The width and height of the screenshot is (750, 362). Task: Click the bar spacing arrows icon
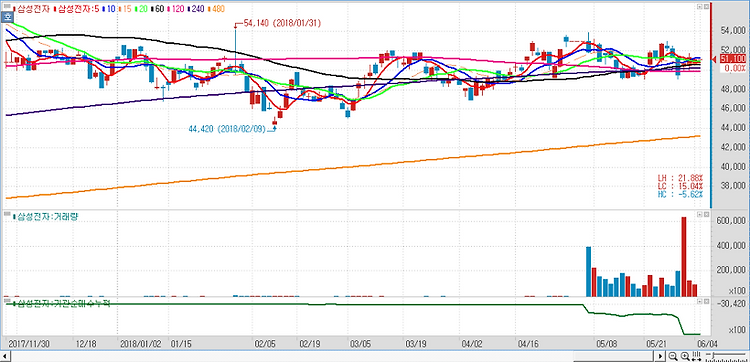pos(696,356)
